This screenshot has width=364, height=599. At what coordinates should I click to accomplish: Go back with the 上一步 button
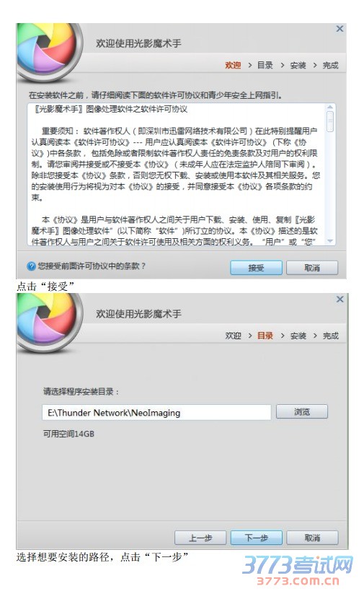pos(200,538)
